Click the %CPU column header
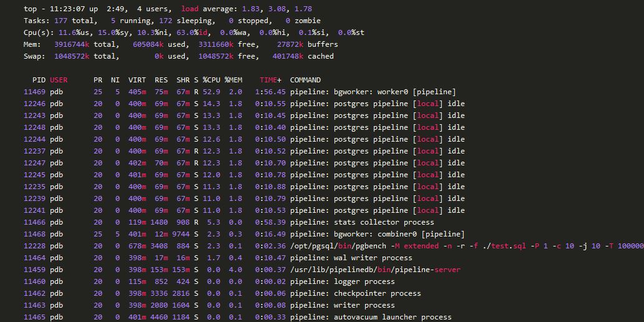 click(x=212, y=80)
